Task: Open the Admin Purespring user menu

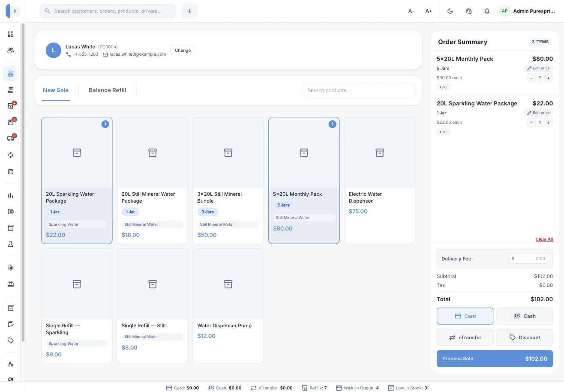Action: point(527,11)
